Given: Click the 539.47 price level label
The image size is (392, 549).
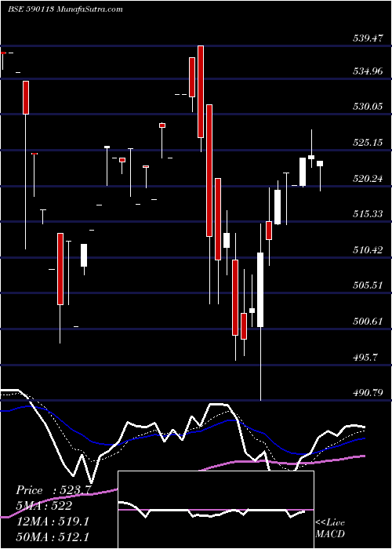Looking at the screenshot, I should tap(367, 38).
